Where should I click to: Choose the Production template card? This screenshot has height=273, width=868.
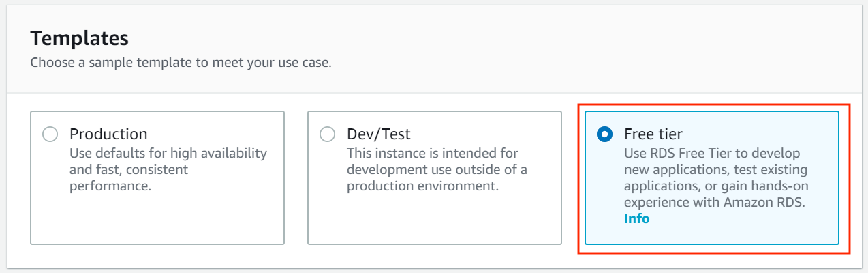157,177
